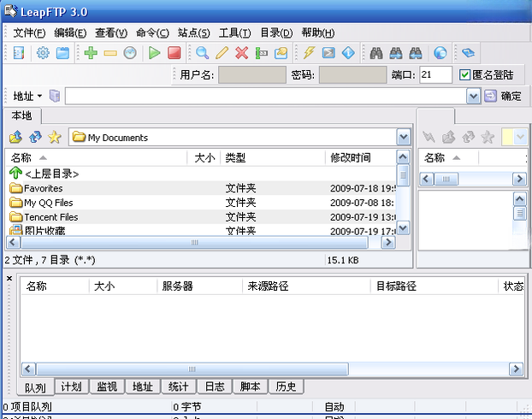Viewport: 532px width, 419px height.
Task: Open the 命令(C) menu
Action: [x=153, y=32]
